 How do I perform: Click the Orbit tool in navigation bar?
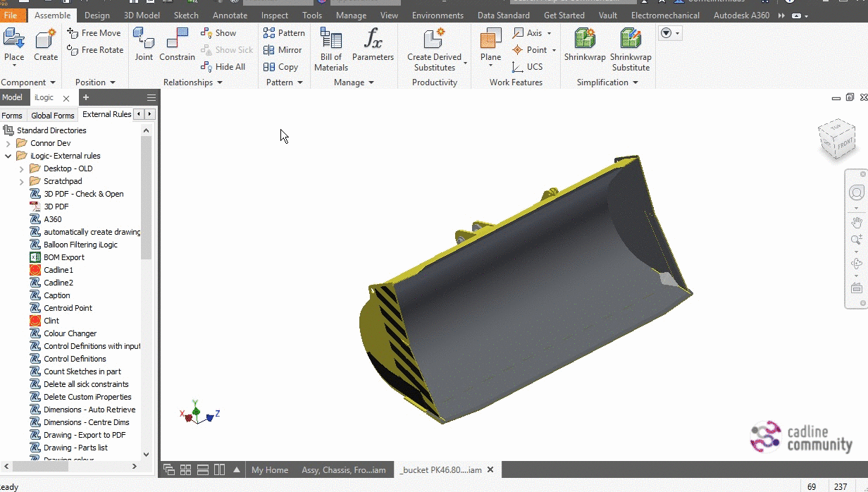pos(857,264)
